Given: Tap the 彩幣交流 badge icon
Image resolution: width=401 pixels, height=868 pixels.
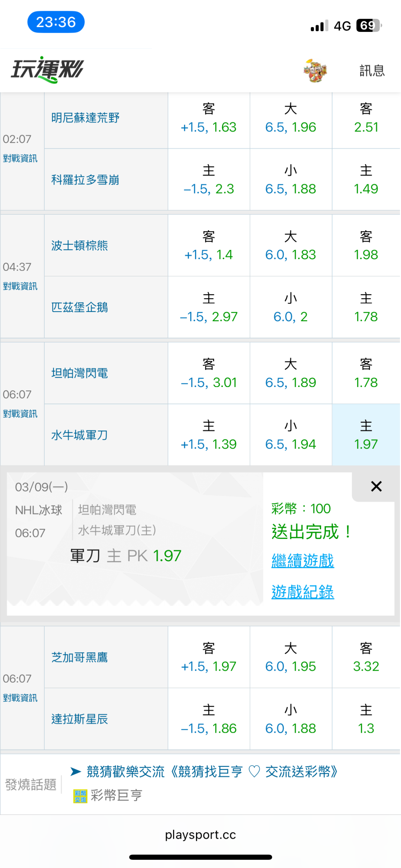Looking at the screenshot, I should coord(80,796).
